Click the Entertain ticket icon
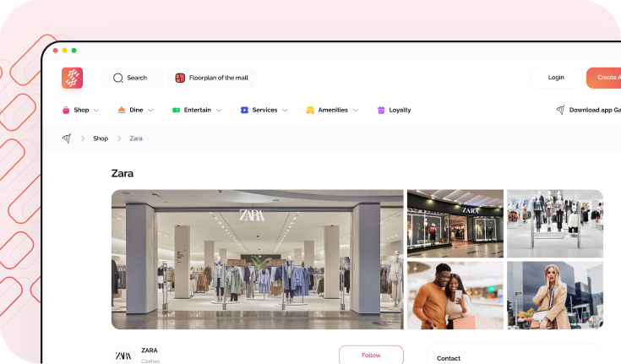 [177, 110]
